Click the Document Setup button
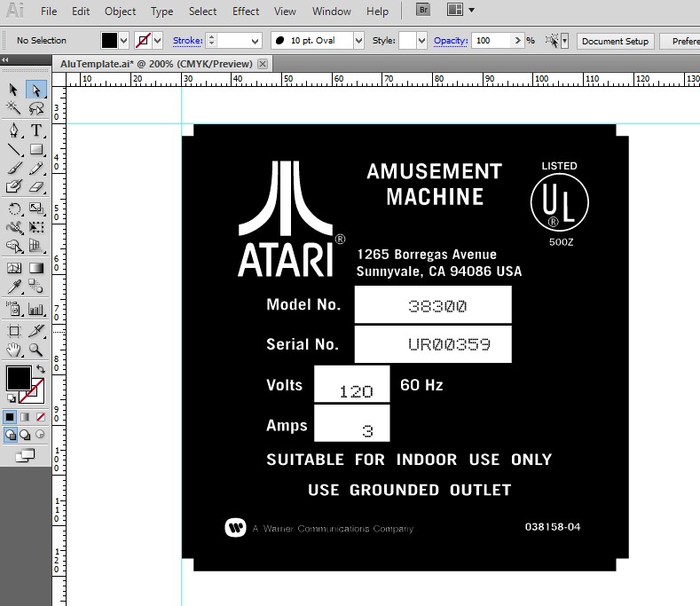 [x=615, y=41]
